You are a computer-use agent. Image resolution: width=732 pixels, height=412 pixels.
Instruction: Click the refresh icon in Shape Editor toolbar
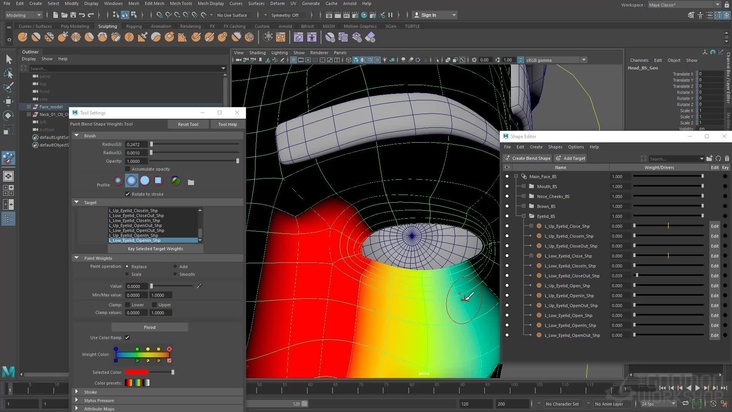(718, 159)
